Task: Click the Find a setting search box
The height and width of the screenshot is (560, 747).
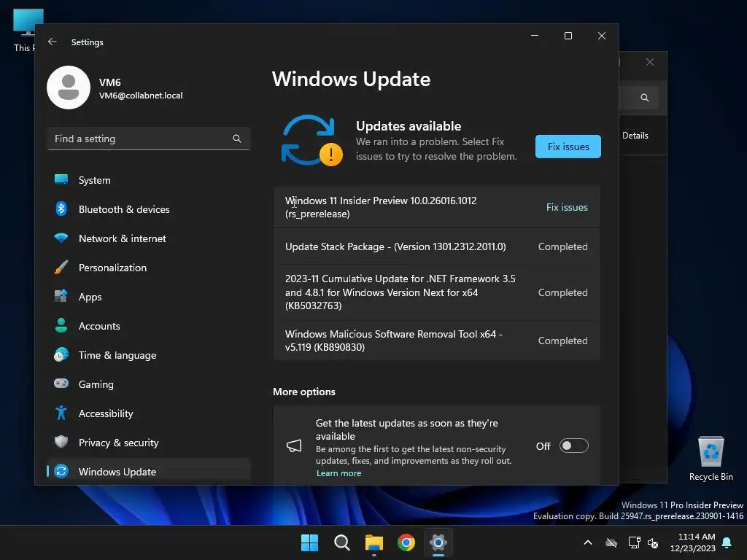Action: point(149,139)
